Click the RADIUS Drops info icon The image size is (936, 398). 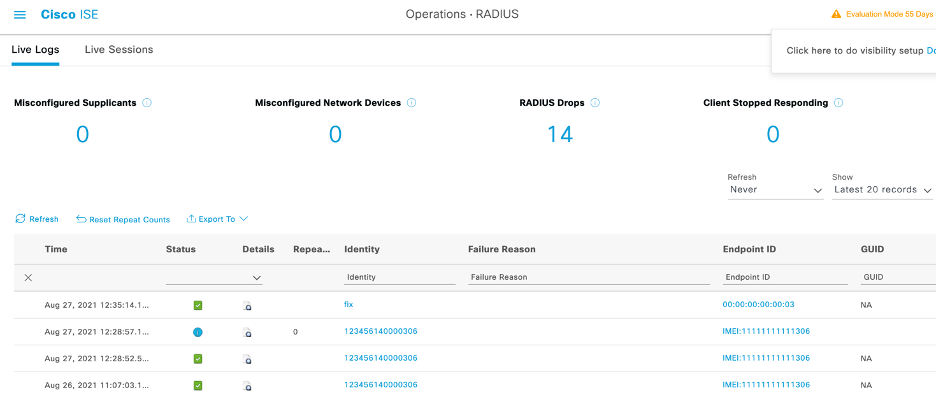click(595, 103)
